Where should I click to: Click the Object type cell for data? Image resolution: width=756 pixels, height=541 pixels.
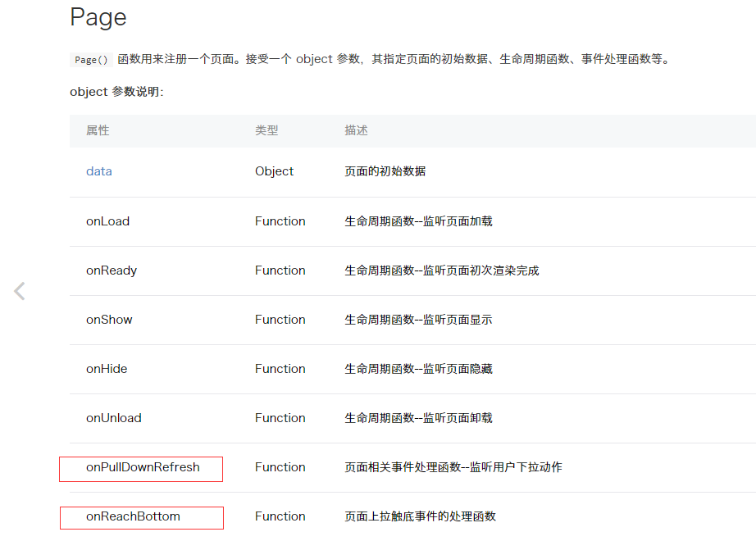pos(274,171)
